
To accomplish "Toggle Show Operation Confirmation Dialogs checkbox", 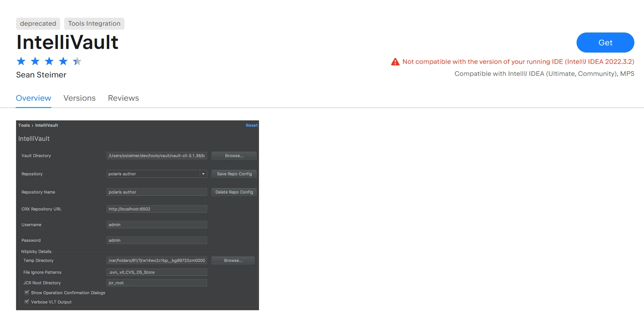I will [x=27, y=293].
